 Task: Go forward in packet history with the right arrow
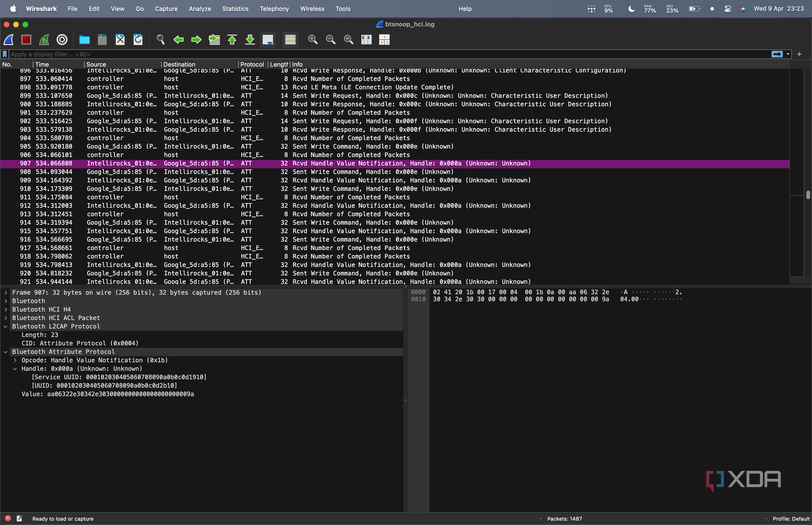(x=196, y=40)
